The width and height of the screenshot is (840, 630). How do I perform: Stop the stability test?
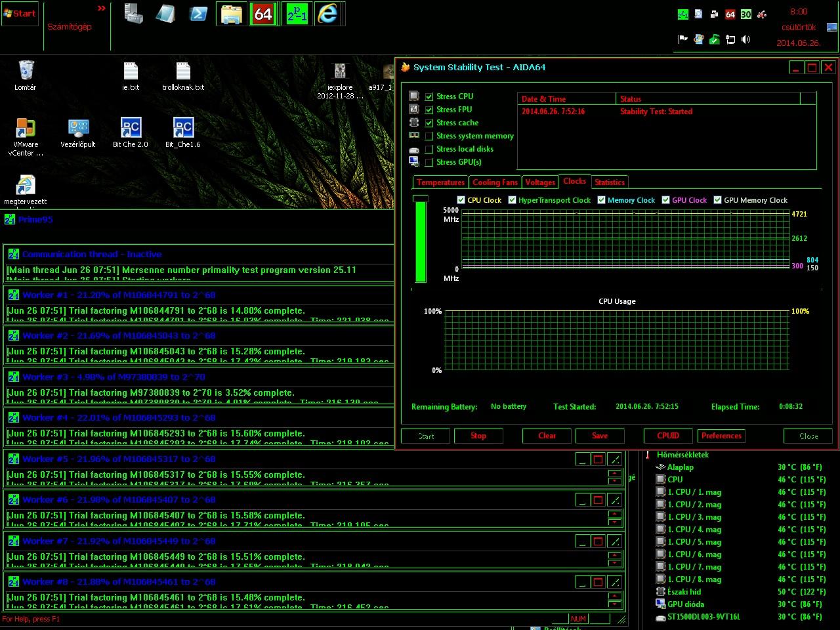pyautogui.click(x=478, y=436)
